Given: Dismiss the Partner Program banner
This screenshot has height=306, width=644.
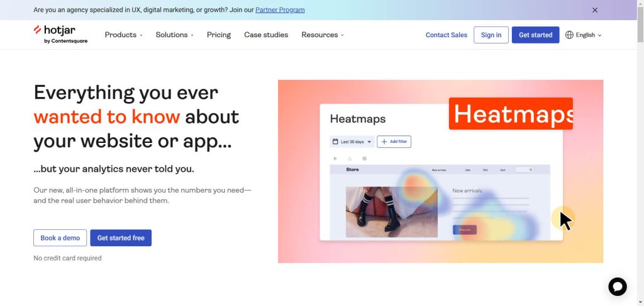Looking at the screenshot, I should click(x=595, y=10).
